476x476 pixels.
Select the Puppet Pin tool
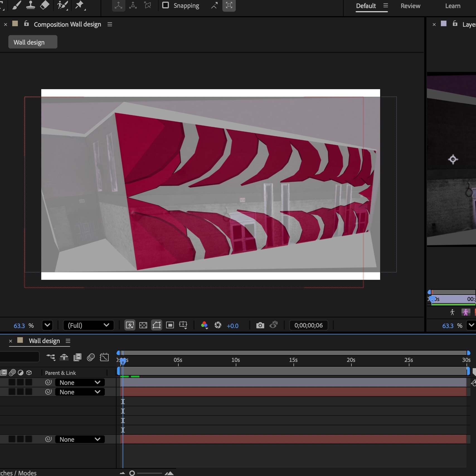pos(80,5)
